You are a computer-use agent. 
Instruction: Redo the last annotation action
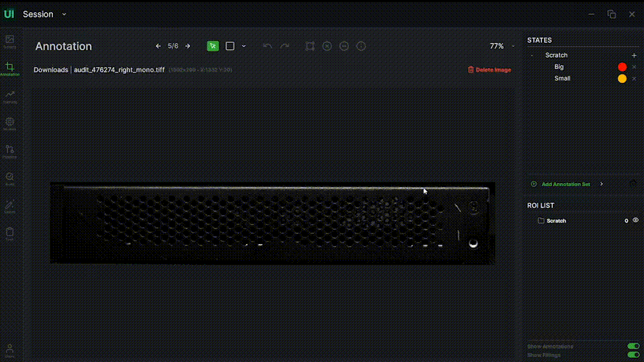click(284, 46)
